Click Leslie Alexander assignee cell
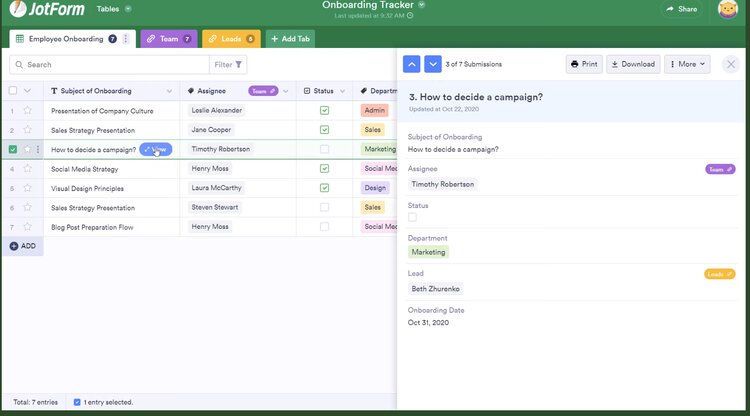 coord(217,110)
